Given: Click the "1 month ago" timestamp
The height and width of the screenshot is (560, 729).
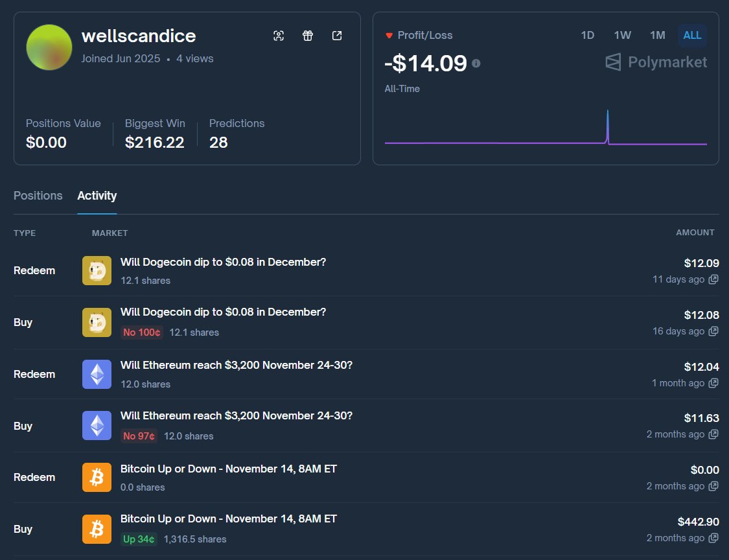Looking at the screenshot, I should (x=678, y=383).
